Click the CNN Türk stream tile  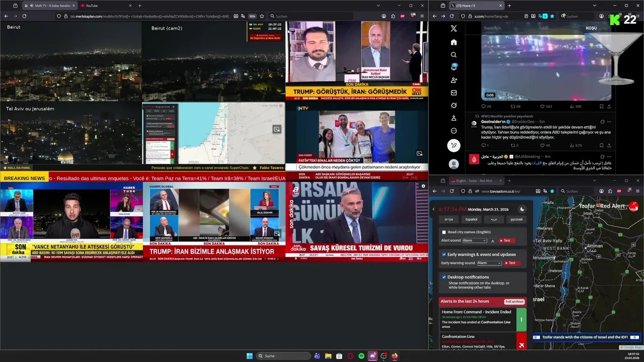tap(357, 61)
